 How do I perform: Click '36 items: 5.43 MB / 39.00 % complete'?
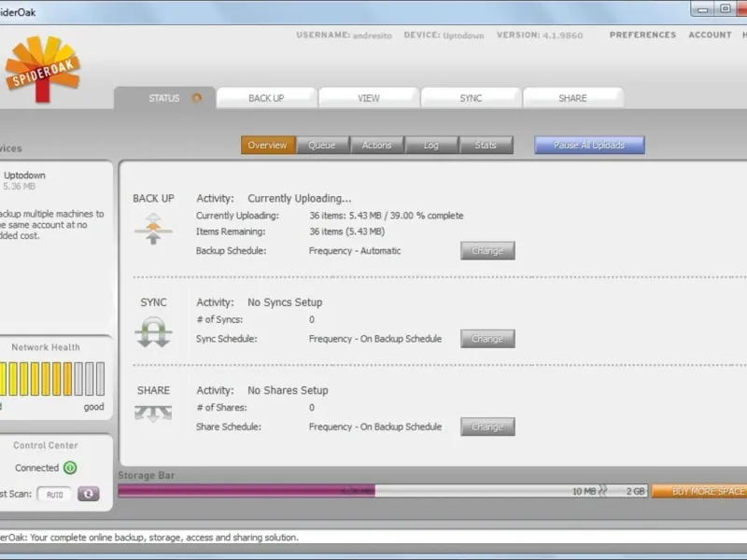tap(387, 216)
